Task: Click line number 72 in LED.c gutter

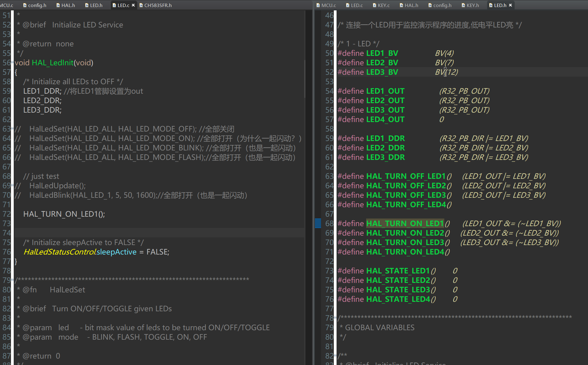Action: click(6, 214)
